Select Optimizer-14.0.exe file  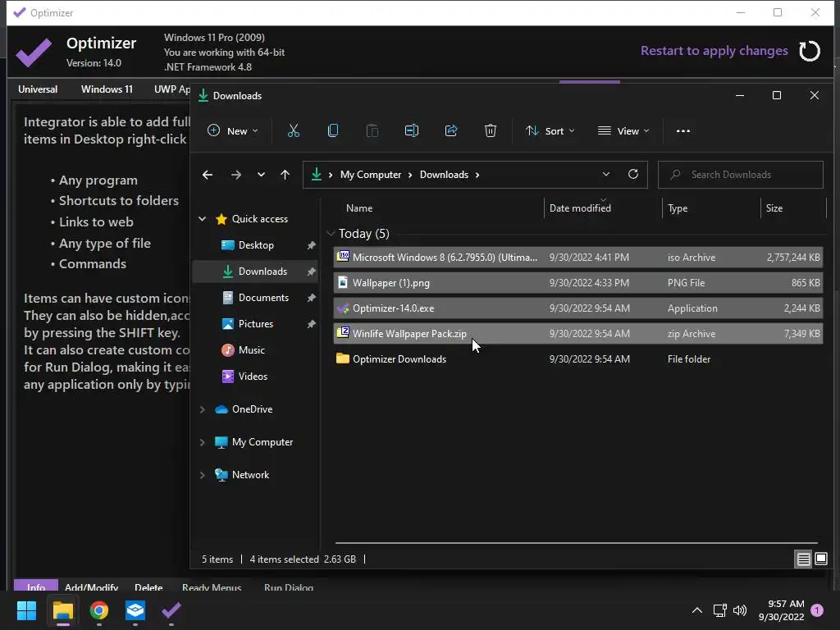coord(578,308)
